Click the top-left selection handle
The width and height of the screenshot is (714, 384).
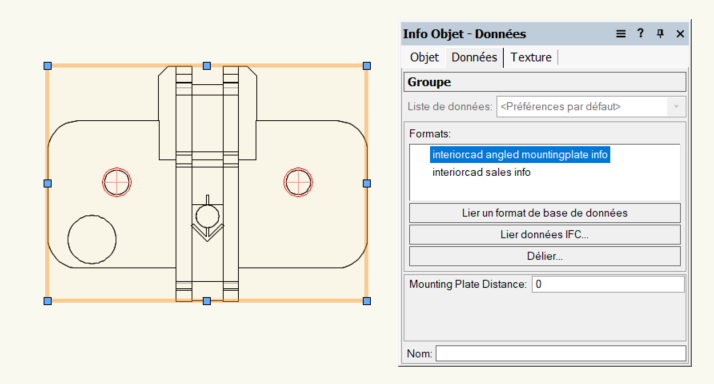48,66
